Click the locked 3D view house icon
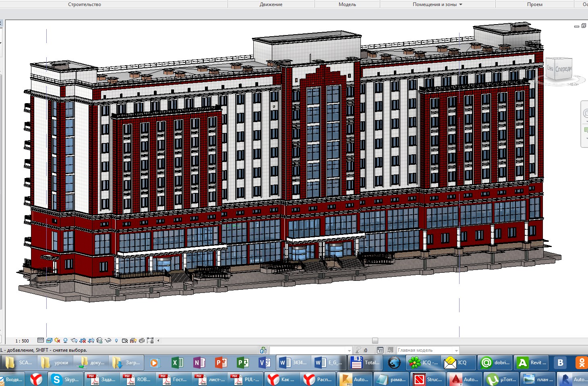The height and width of the screenshot is (386, 588). pyautogui.click(x=99, y=340)
